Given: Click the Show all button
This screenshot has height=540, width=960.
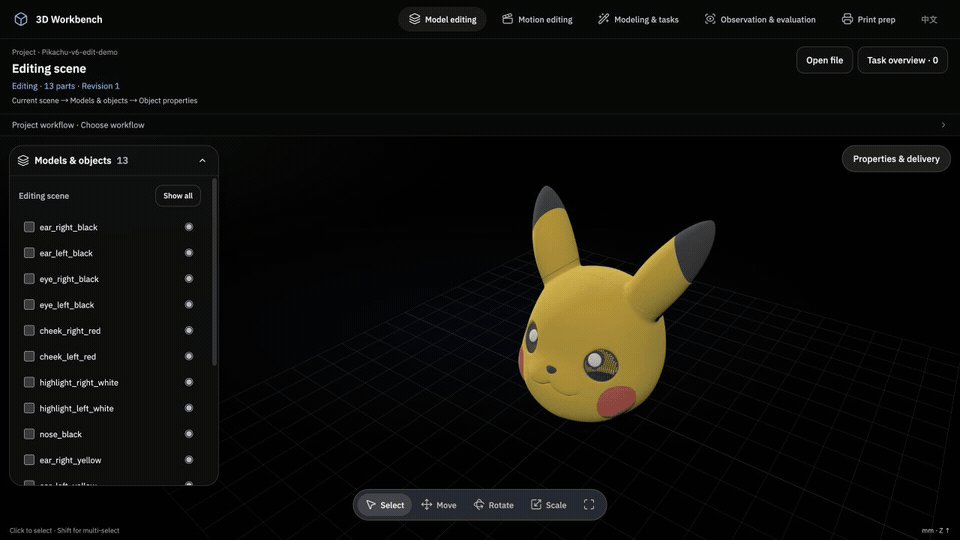Looking at the screenshot, I should tap(178, 196).
